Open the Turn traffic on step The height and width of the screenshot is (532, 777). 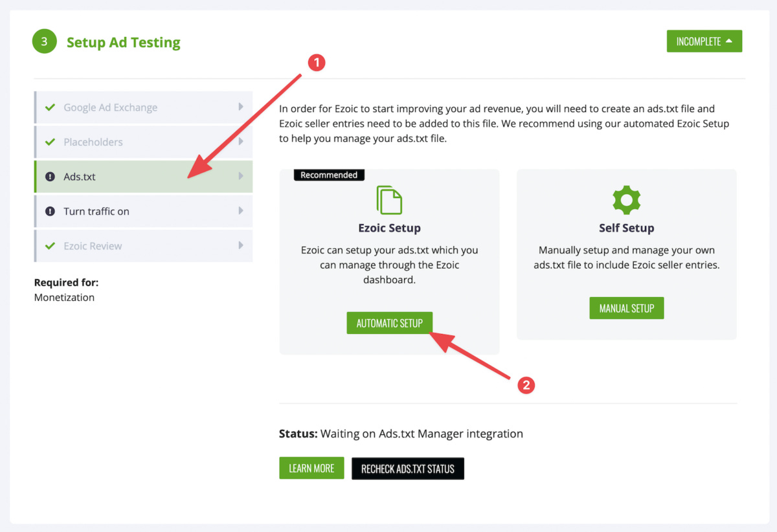pos(143,211)
